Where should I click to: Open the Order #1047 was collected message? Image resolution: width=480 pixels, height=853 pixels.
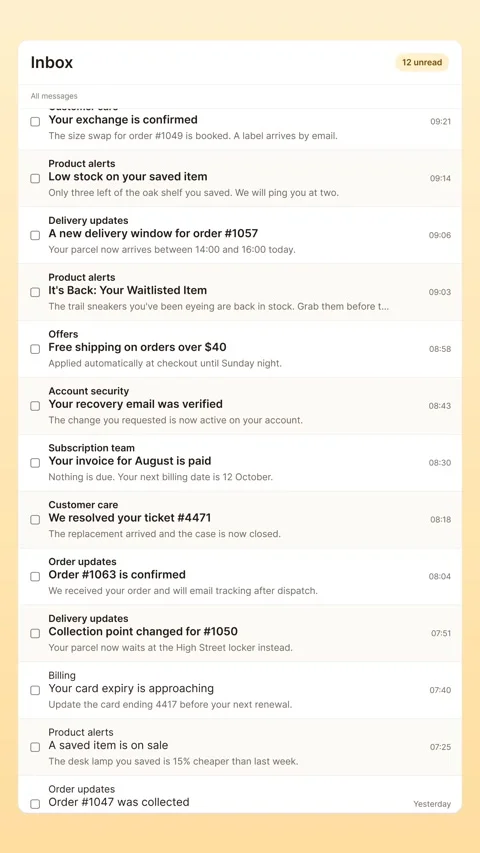[240, 795]
